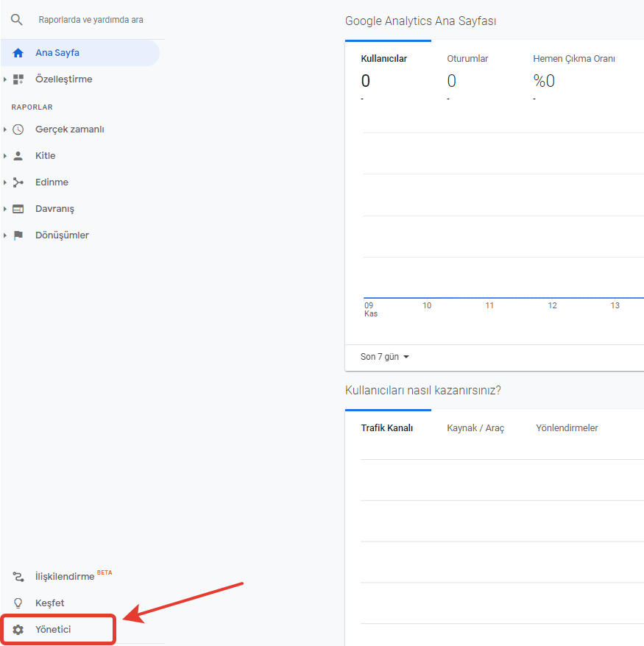Expand the Dönüşümler reports arrow
Screen dimensions: 644x646
[5, 235]
